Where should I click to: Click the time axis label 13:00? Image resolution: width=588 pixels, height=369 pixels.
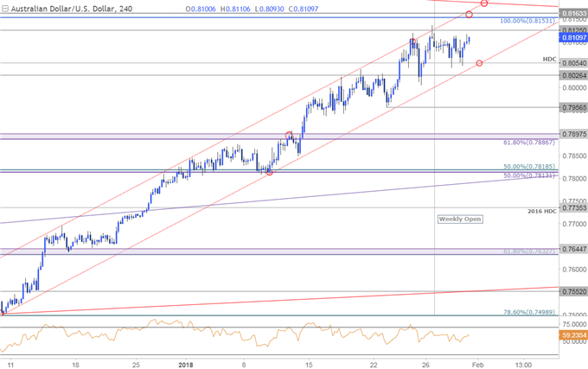click(523, 365)
